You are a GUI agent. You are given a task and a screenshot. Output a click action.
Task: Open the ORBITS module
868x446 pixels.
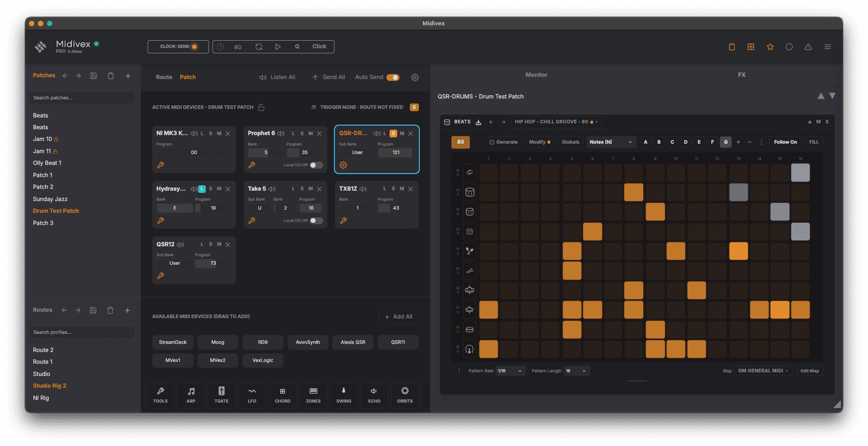coord(405,395)
